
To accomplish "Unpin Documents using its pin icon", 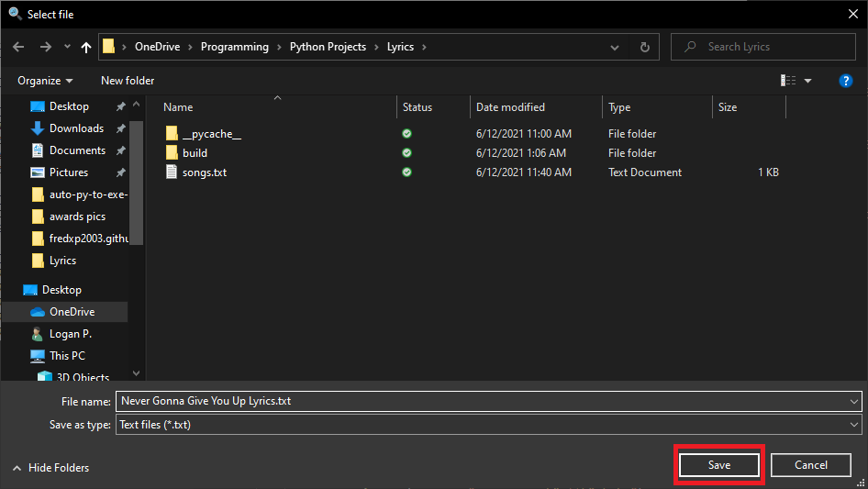I will point(120,150).
